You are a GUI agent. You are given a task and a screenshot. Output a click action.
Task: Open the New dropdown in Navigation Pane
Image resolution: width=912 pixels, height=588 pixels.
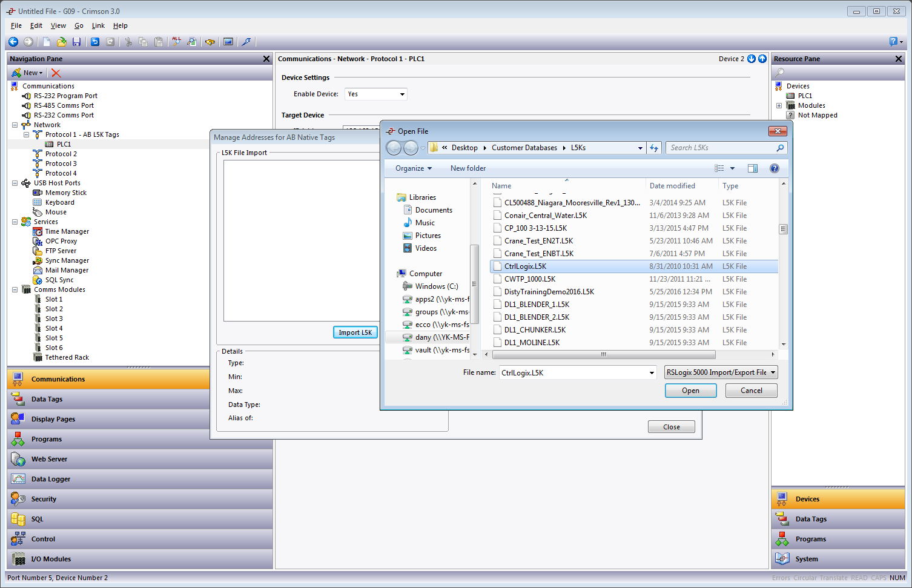point(27,73)
